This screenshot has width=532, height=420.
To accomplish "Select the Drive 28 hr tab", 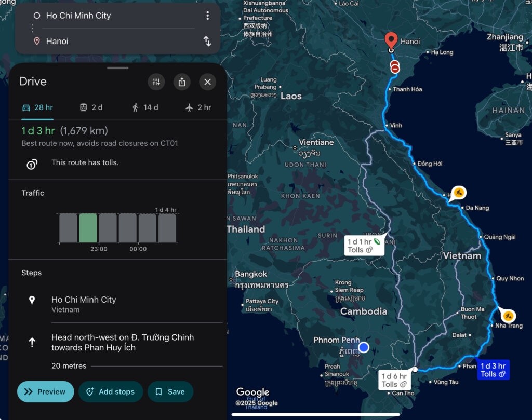I will point(37,107).
